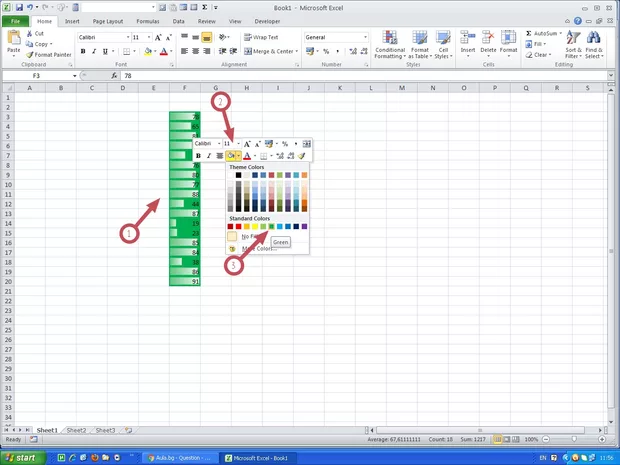The width and height of the screenshot is (620, 465).
Task: Open the File tab
Action: 15,21
